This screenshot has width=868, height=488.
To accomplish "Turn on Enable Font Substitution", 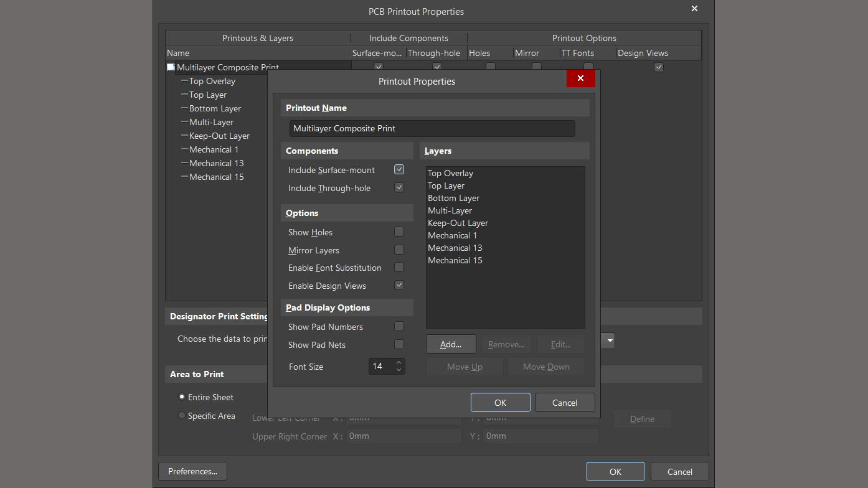I will (x=399, y=267).
